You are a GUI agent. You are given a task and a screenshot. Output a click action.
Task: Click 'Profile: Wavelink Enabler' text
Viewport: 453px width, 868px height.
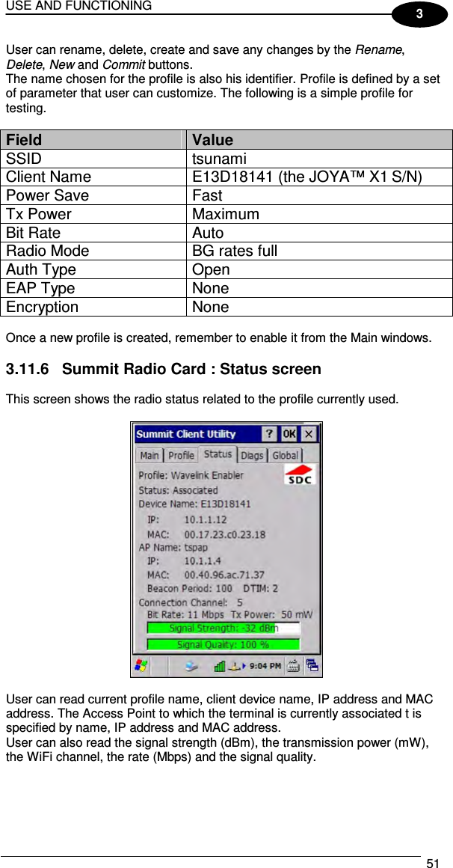tap(191, 475)
